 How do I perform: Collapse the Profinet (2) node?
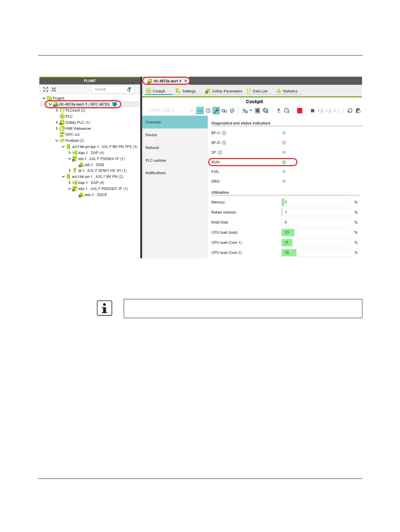[57, 141]
